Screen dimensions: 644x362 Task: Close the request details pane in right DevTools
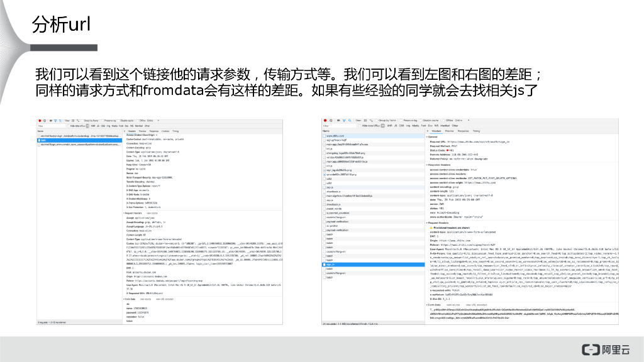428,131
